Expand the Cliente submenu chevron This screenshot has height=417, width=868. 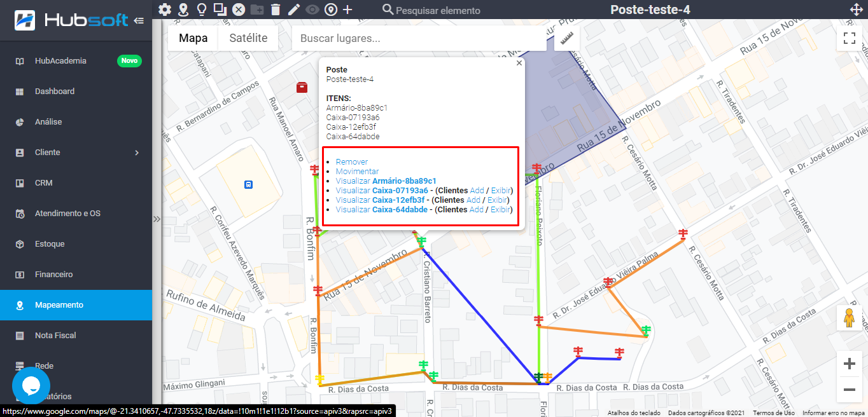(137, 153)
